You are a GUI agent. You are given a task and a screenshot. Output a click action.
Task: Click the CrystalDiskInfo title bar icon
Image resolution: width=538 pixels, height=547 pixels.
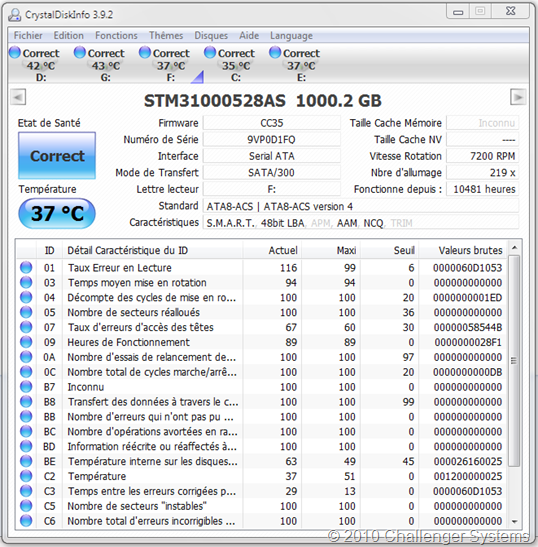point(15,15)
